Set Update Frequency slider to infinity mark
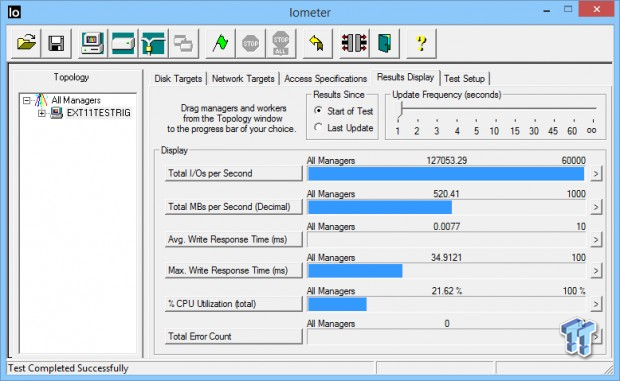Image resolution: width=620 pixels, height=381 pixels. click(592, 130)
